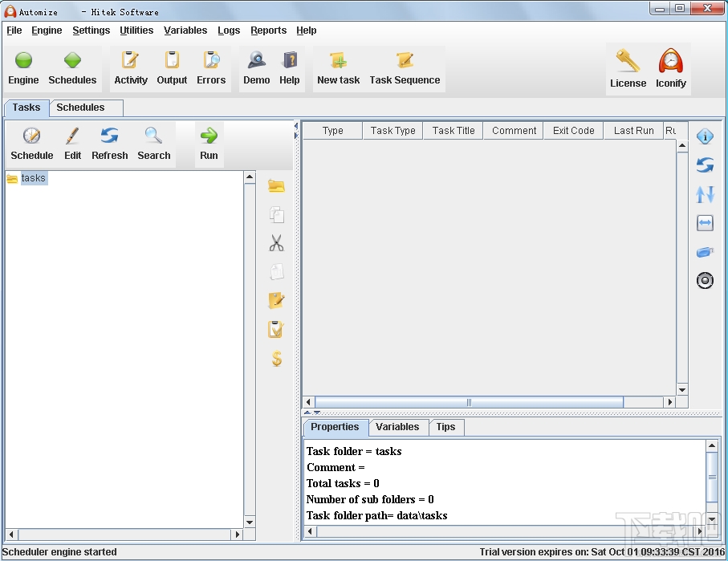Viewport: 728px width, 561px height.
Task: Sort by the Task Type column header
Action: click(x=392, y=131)
